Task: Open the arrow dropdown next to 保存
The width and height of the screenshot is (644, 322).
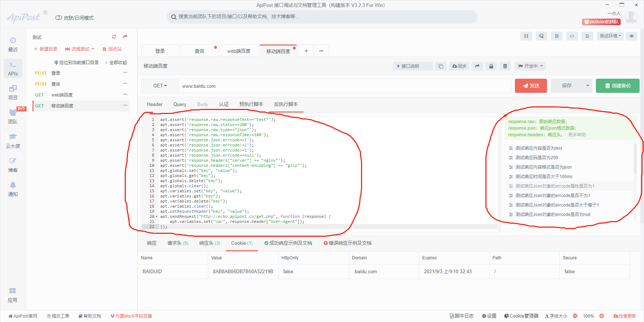Action: pos(587,86)
